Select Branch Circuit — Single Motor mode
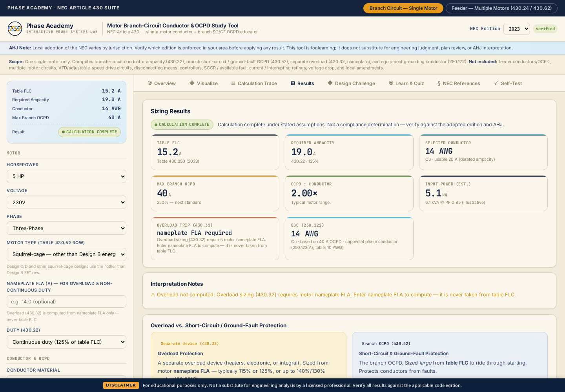The height and width of the screenshot is (392, 565). (403, 8)
